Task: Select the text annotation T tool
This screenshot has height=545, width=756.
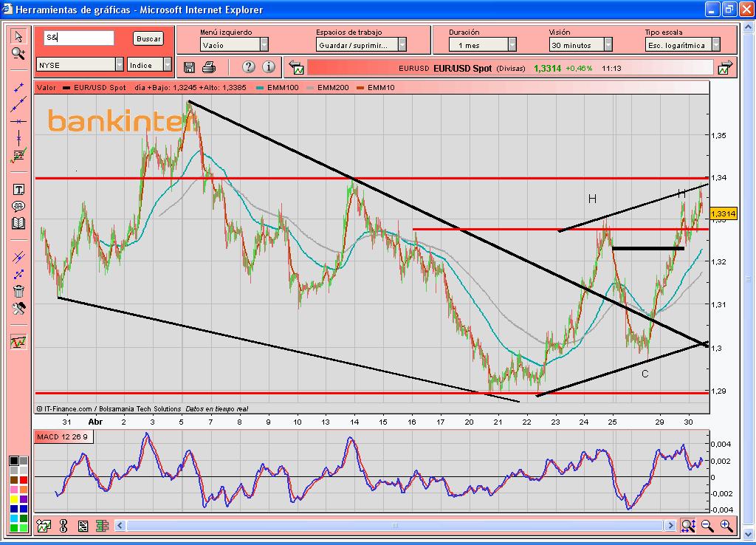Action: point(18,189)
